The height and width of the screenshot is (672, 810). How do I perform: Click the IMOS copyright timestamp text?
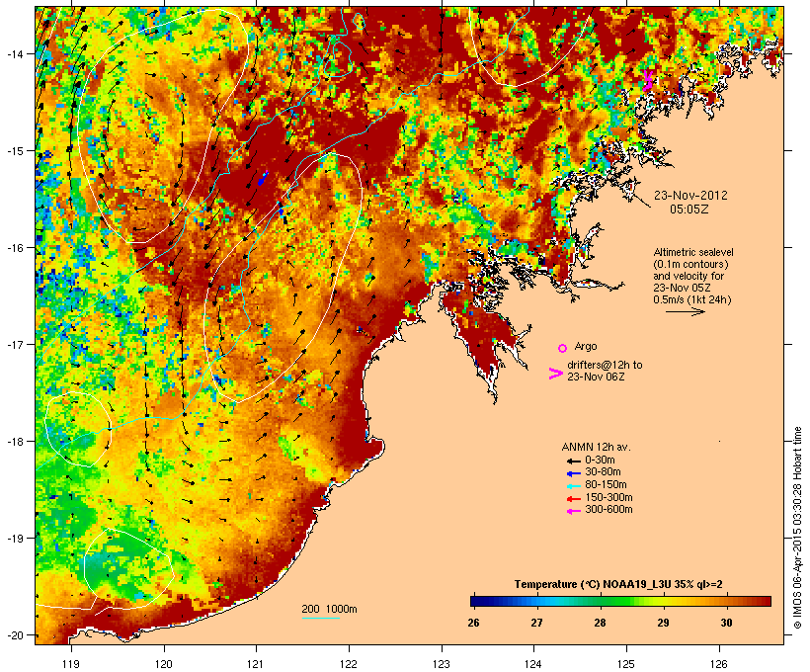pyautogui.click(x=797, y=528)
